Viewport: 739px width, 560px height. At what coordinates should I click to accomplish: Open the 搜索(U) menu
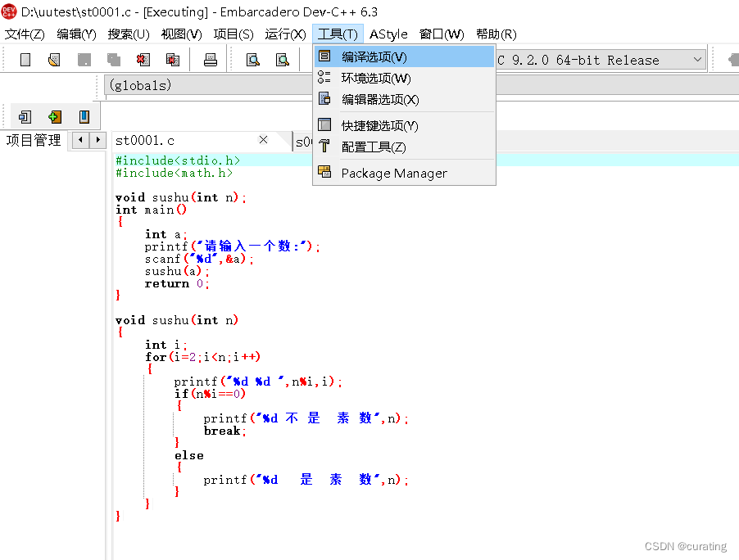coord(129,34)
